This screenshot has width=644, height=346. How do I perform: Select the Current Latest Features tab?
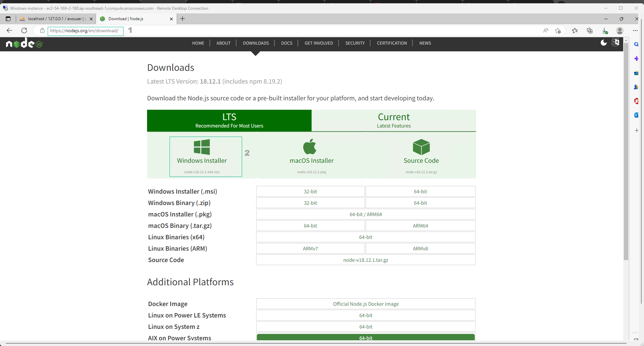pos(394,120)
